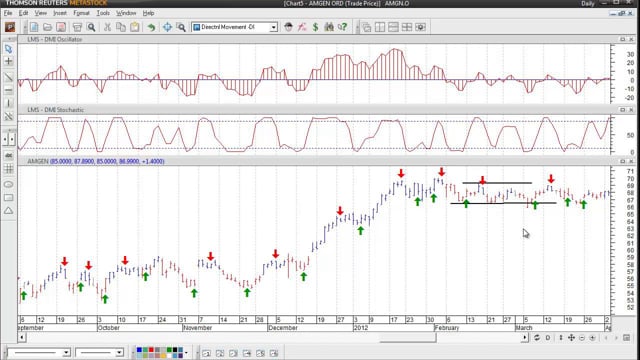Select the arrow pointer tool

point(8,49)
